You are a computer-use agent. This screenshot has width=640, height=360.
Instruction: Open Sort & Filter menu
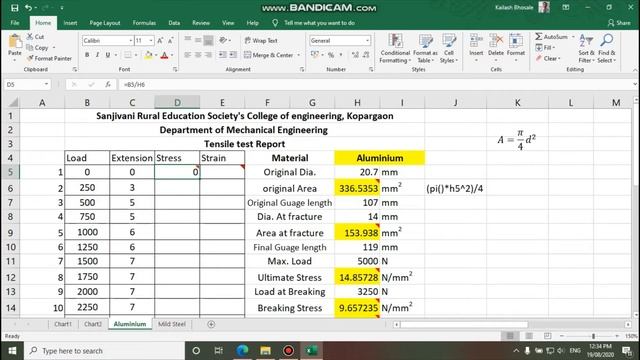pos(586,48)
